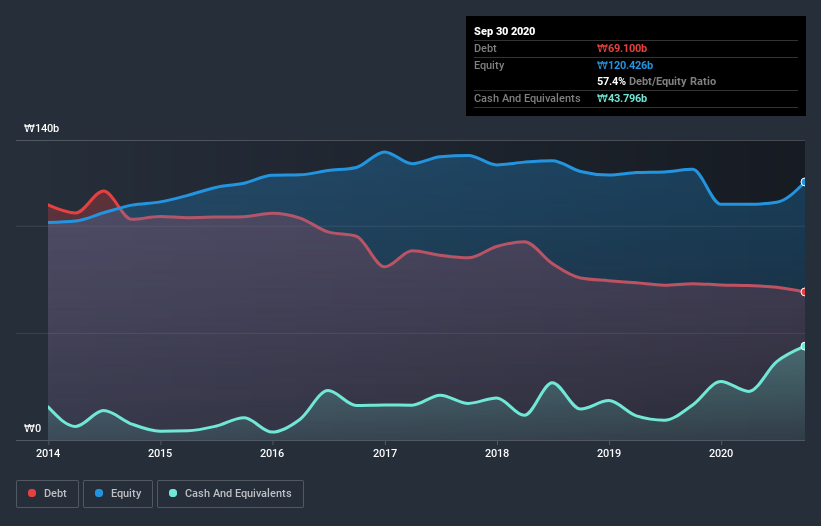Viewport: 821px width, 526px height.
Task: Click the Sep 30 2020 tooltip date
Action: pos(504,31)
